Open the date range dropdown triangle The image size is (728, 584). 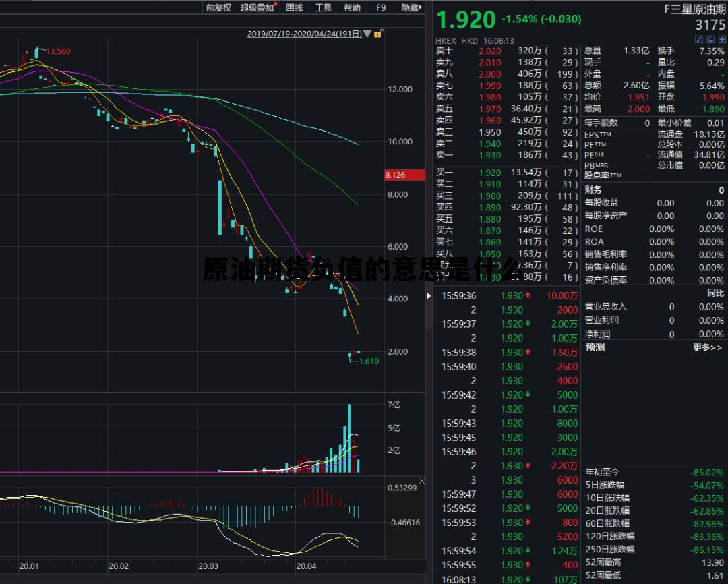click(367, 33)
